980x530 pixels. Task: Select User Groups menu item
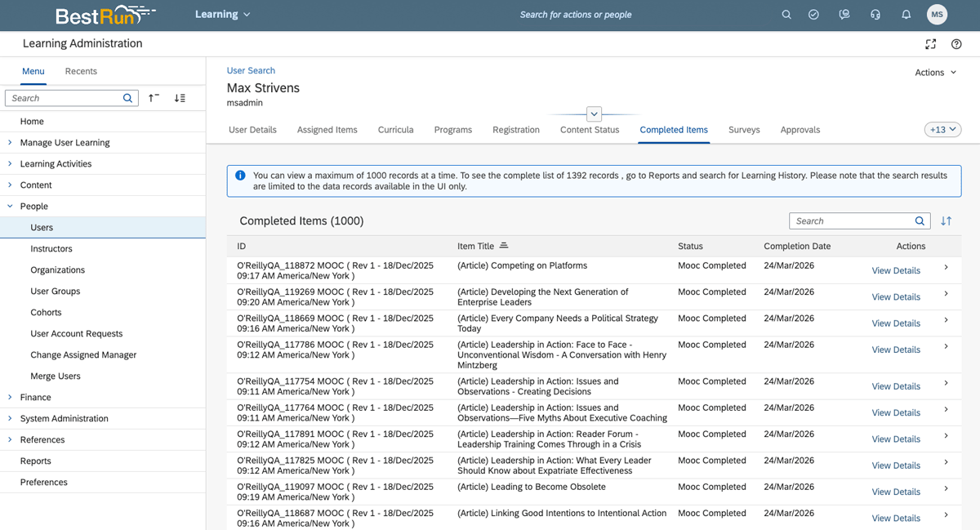coord(56,291)
